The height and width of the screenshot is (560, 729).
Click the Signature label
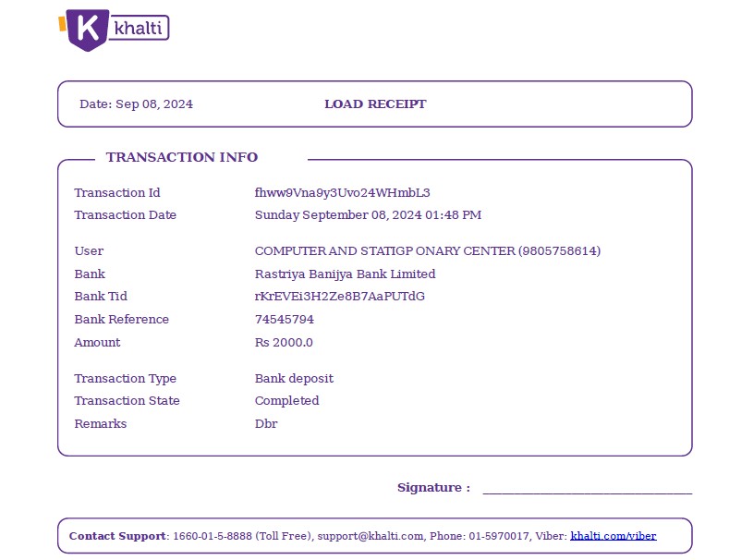[433, 487]
